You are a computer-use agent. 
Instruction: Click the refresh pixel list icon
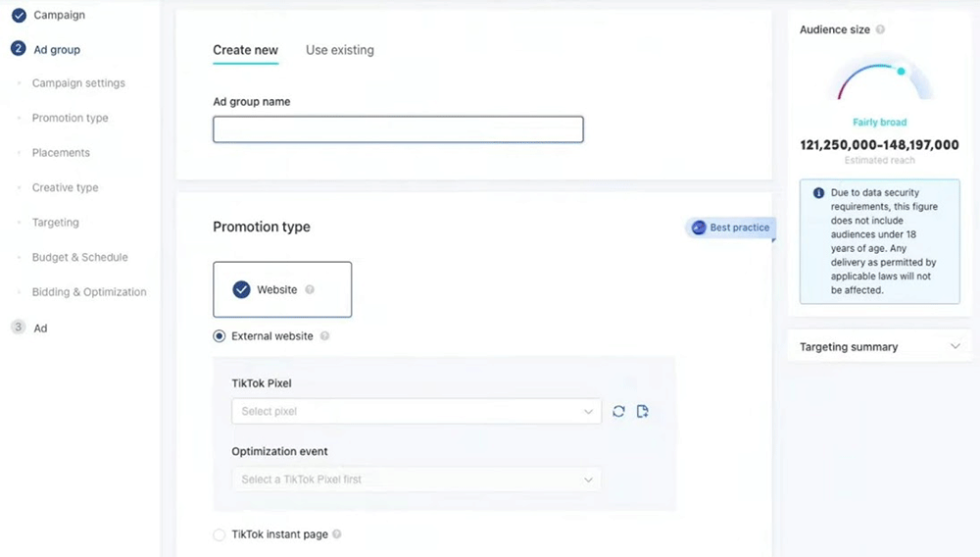point(618,411)
